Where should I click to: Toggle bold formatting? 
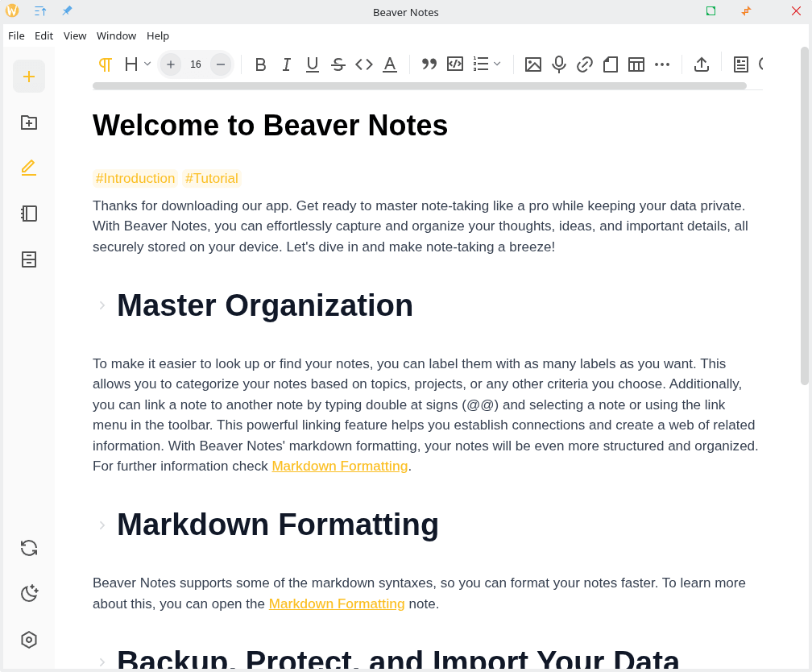pyautogui.click(x=260, y=64)
